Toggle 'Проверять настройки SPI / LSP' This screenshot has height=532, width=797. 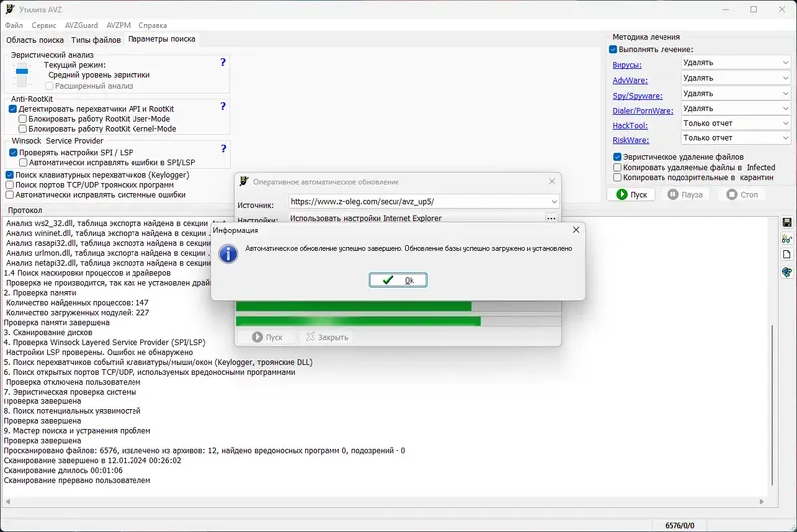[13, 153]
